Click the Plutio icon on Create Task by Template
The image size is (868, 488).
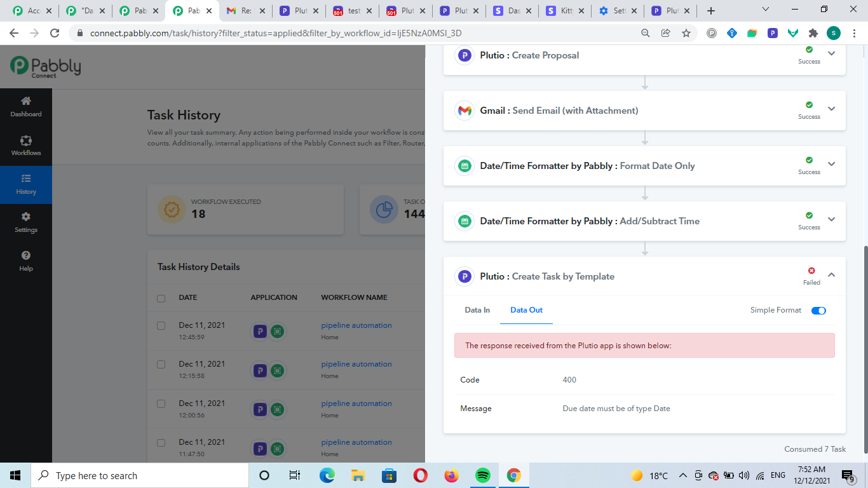coord(465,276)
